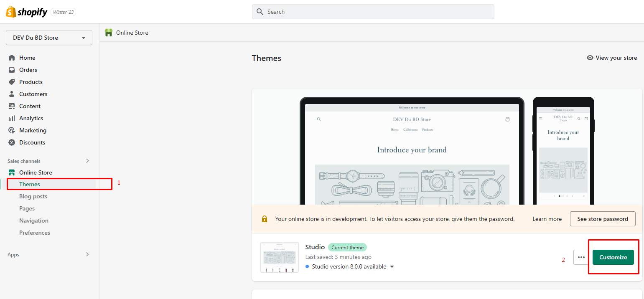The width and height of the screenshot is (644, 299).
Task: Click the Studio theme name
Action: point(315,247)
